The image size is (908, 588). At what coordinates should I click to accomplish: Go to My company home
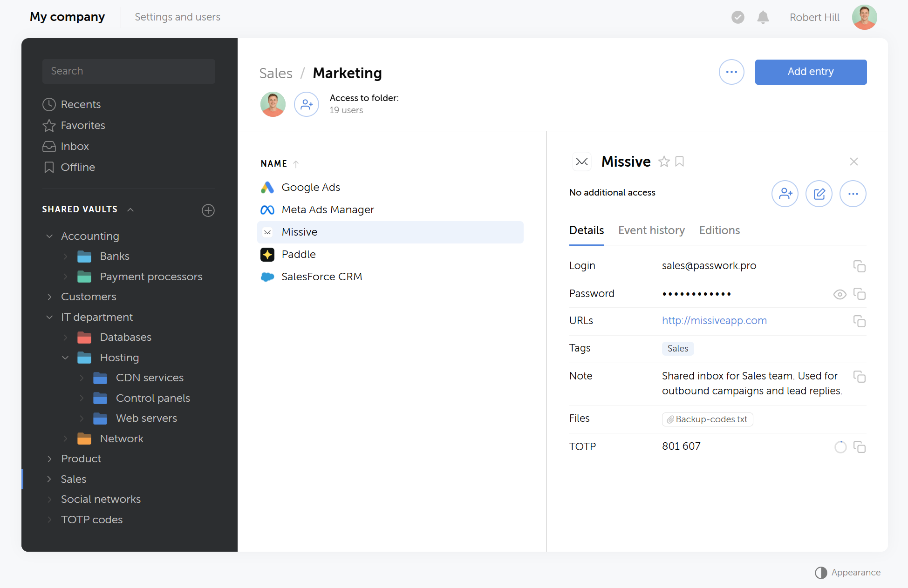(68, 17)
